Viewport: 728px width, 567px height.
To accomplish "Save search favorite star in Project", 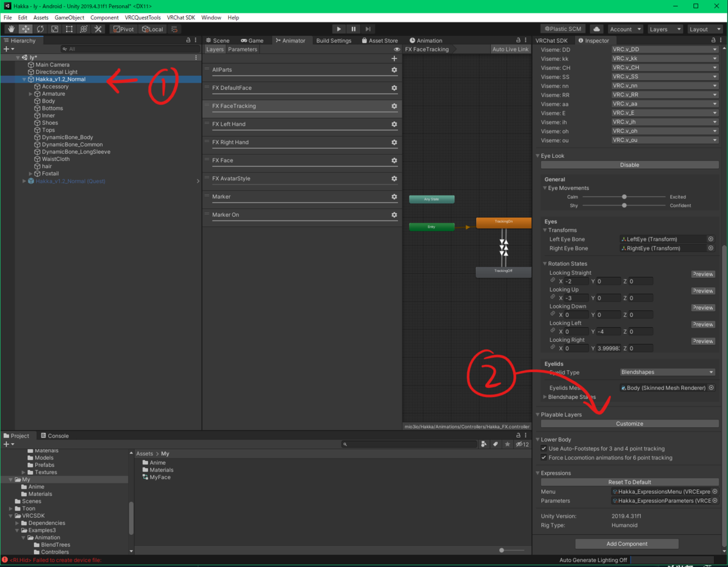I will 508,444.
